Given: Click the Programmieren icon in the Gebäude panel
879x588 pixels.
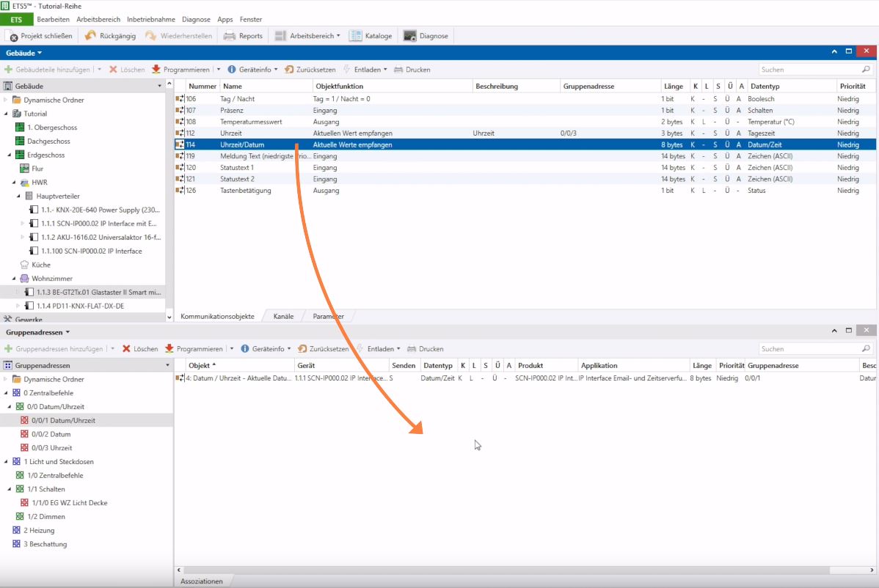Looking at the screenshot, I should click(x=156, y=70).
